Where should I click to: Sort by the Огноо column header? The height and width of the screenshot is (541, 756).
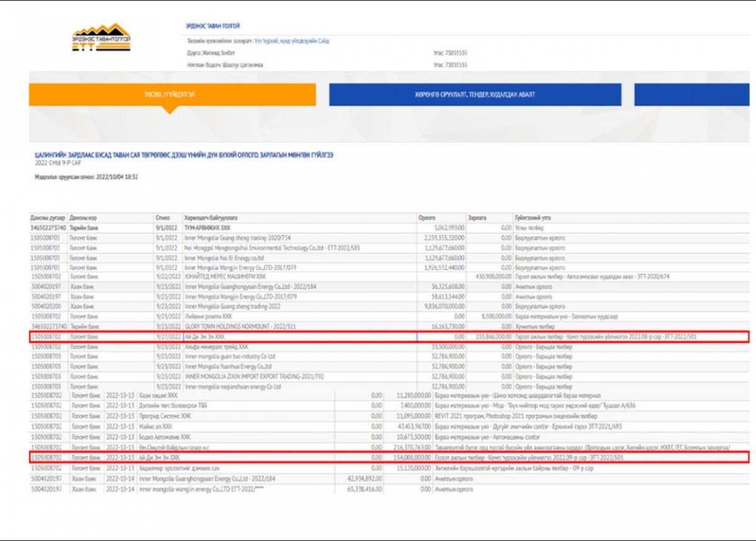[x=163, y=218]
